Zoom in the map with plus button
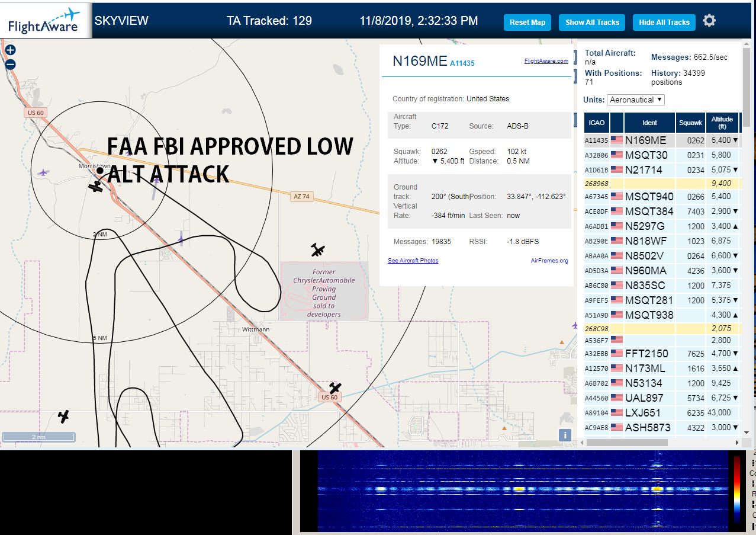This screenshot has width=756, height=535. pyautogui.click(x=10, y=50)
